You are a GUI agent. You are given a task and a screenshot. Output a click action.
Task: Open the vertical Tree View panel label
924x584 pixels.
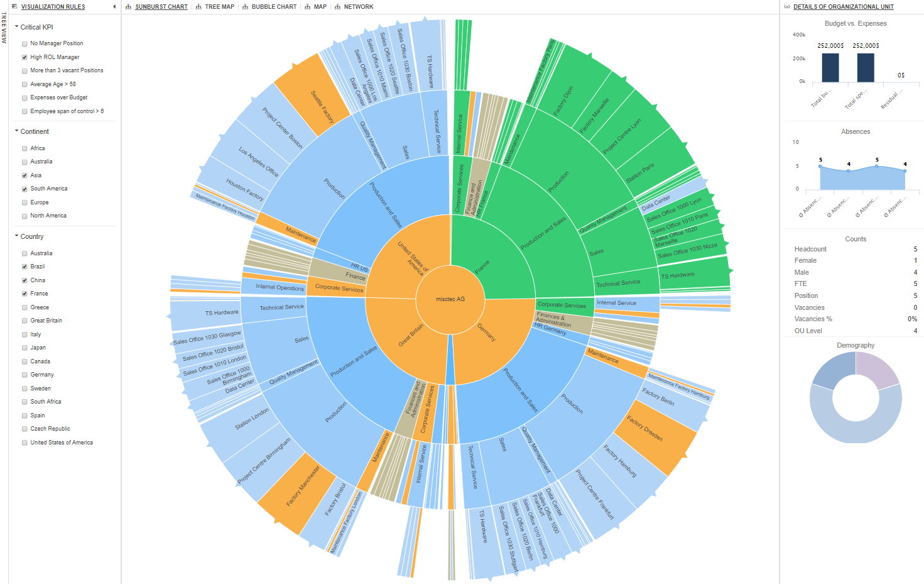pos(4,28)
